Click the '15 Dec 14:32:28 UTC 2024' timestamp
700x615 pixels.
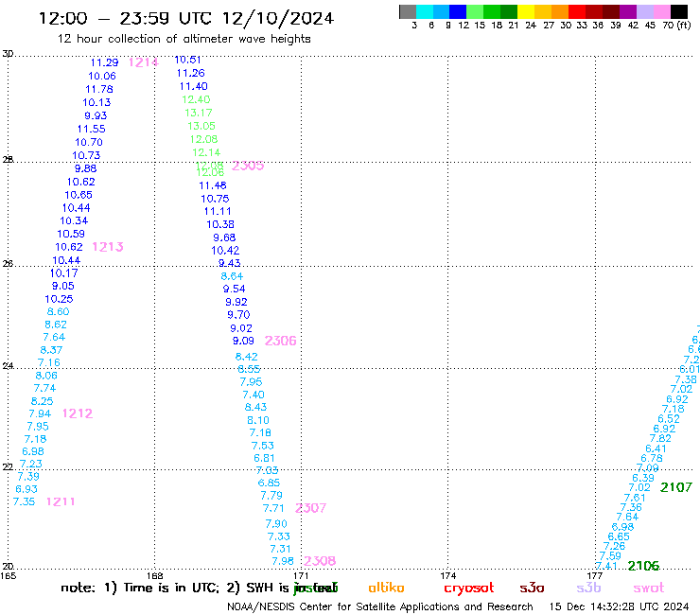click(x=619, y=606)
